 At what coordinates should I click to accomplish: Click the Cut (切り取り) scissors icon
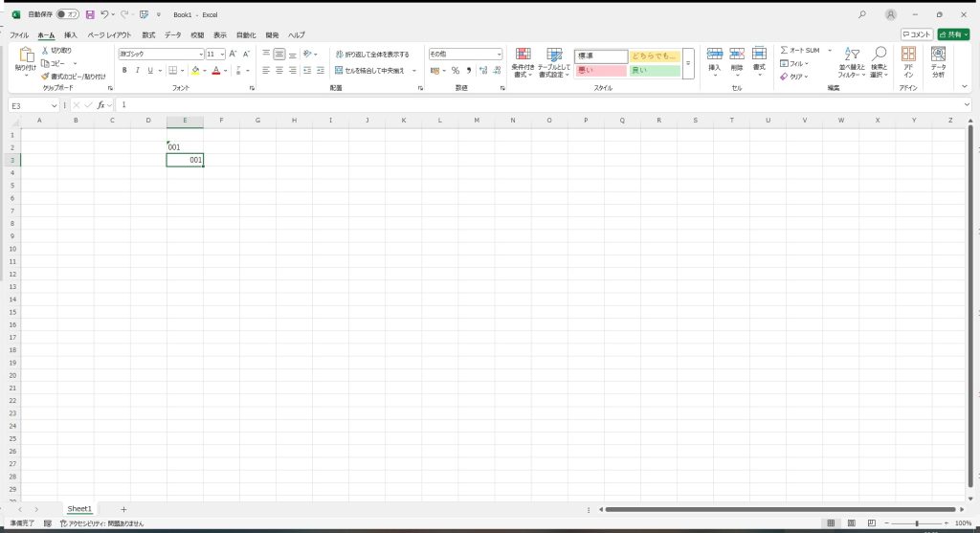[x=45, y=50]
